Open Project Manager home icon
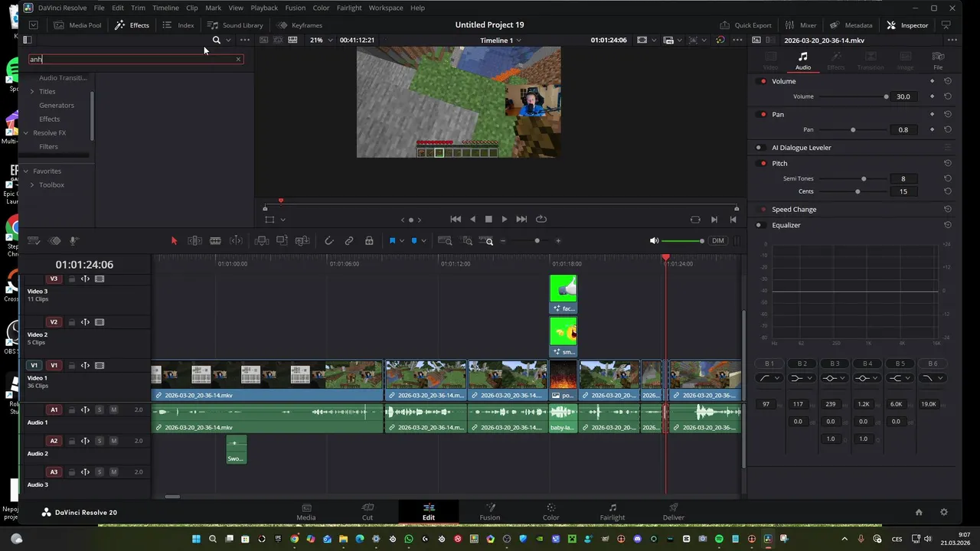Screen dimensions: 980x551 [919, 513]
